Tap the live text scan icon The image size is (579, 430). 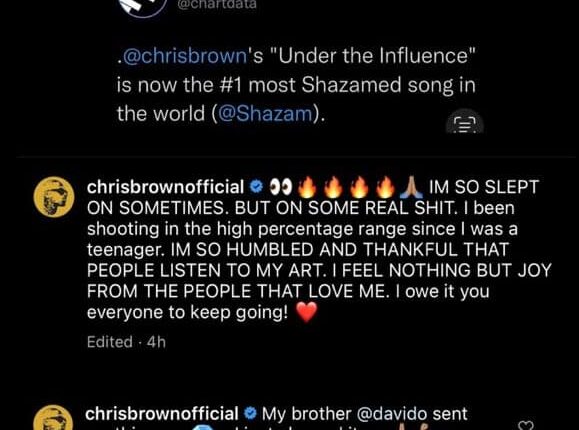(x=465, y=124)
